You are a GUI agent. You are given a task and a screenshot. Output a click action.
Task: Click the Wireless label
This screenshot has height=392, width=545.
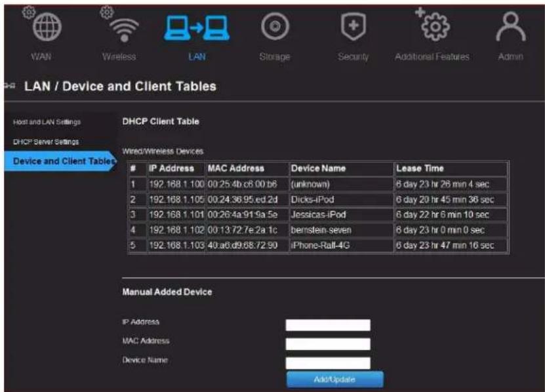pyautogui.click(x=119, y=56)
